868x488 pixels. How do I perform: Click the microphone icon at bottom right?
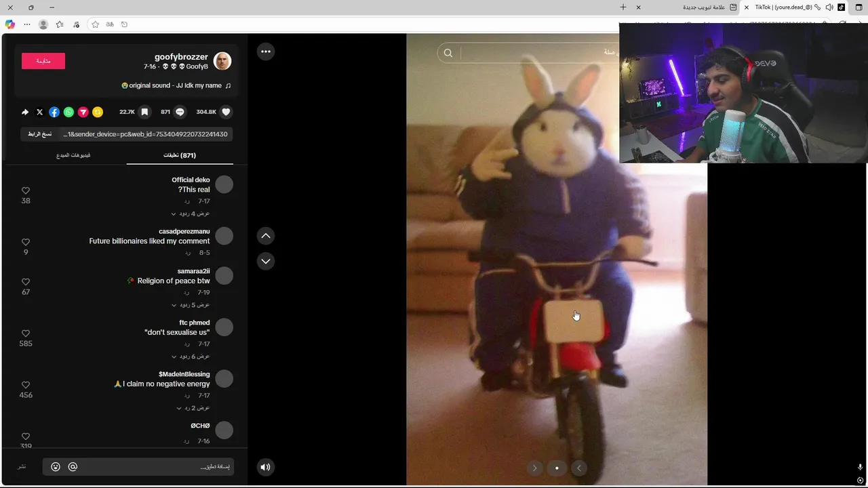tap(861, 467)
